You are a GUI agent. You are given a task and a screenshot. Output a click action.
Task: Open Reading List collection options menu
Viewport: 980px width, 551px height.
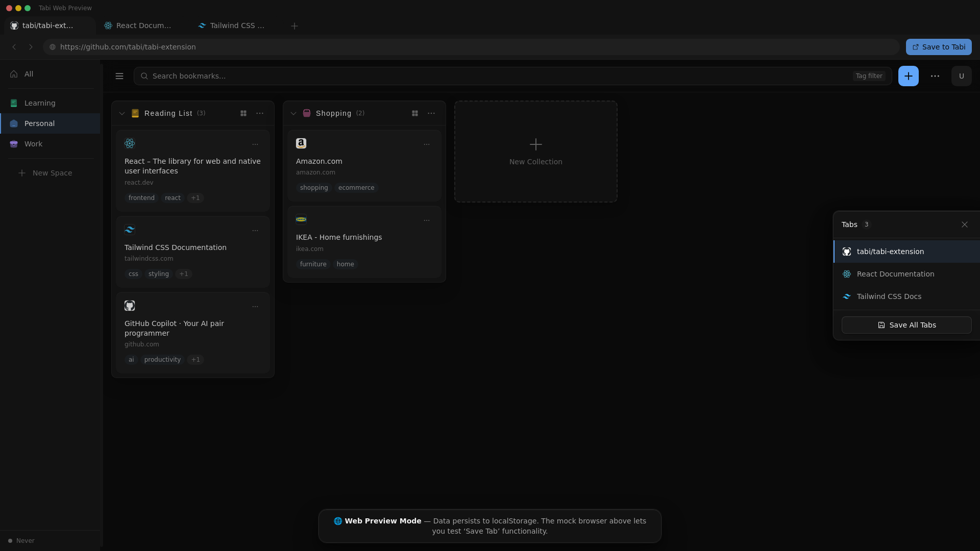coord(260,113)
